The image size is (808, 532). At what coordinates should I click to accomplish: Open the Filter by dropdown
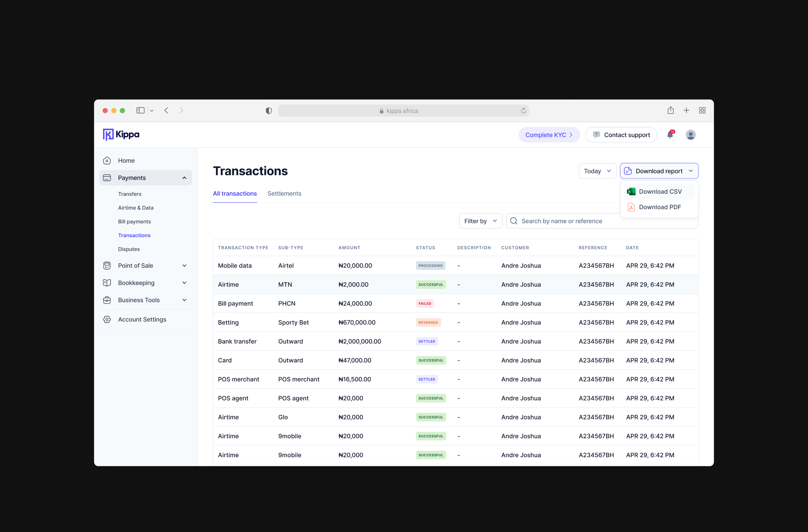click(480, 221)
